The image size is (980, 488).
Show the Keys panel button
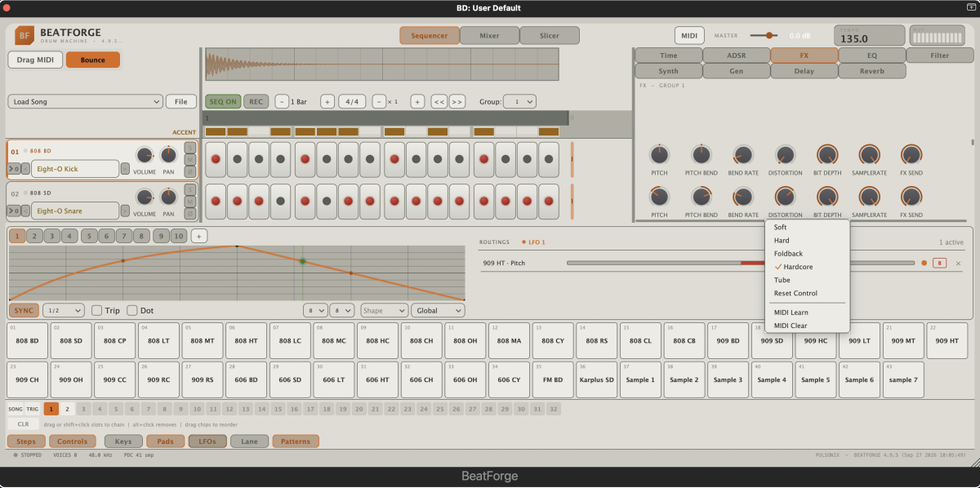[123, 441]
